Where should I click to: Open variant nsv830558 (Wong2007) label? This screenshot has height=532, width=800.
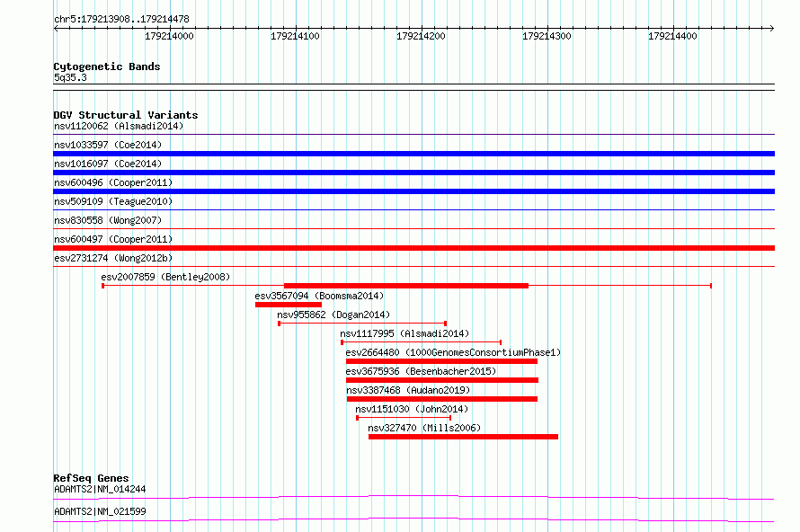[108, 220]
